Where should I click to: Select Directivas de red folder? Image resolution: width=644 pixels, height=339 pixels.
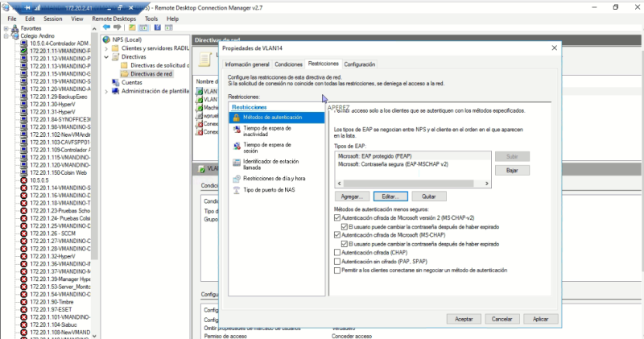pyautogui.click(x=151, y=74)
